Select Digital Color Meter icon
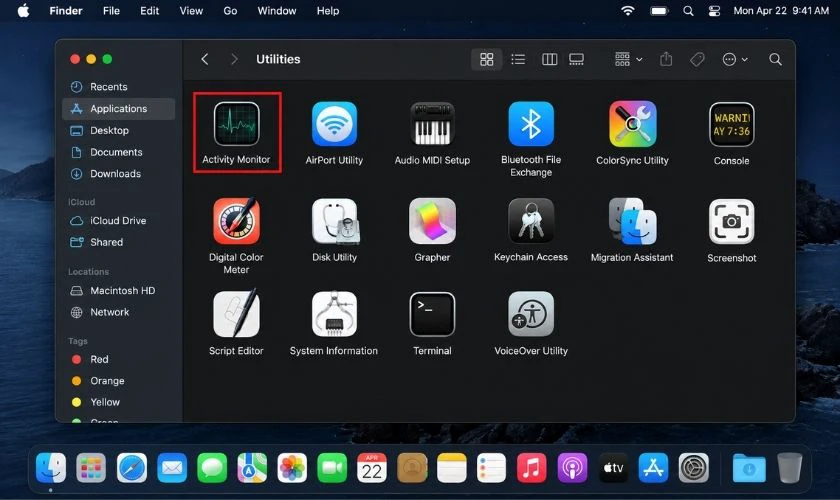The height and width of the screenshot is (500, 840). click(236, 221)
